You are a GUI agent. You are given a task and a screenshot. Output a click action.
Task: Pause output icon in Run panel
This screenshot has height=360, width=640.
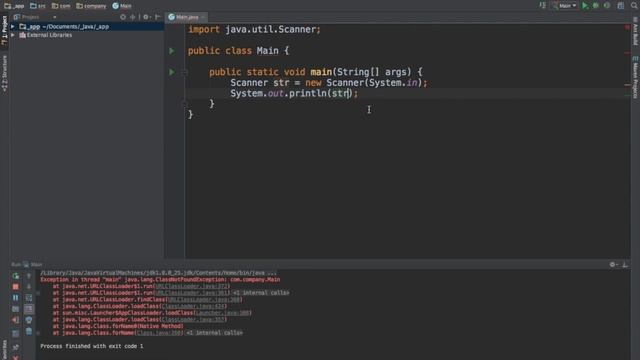click(16, 298)
